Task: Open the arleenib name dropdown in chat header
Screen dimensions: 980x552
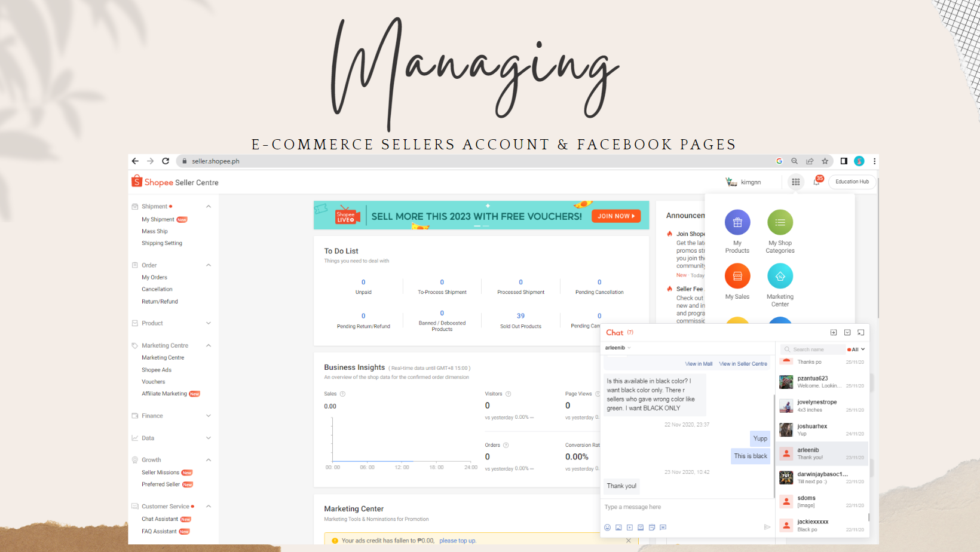Action: coord(618,348)
